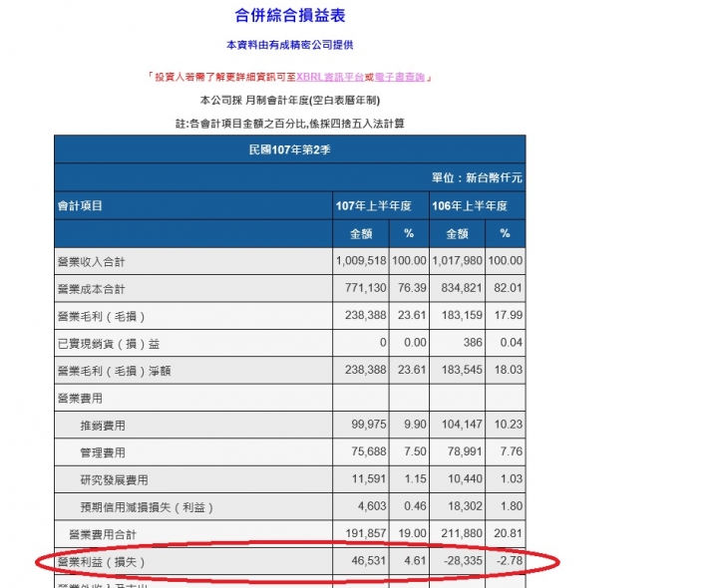
Task: Click the selling expense percentage 9.90
Action: (415, 425)
